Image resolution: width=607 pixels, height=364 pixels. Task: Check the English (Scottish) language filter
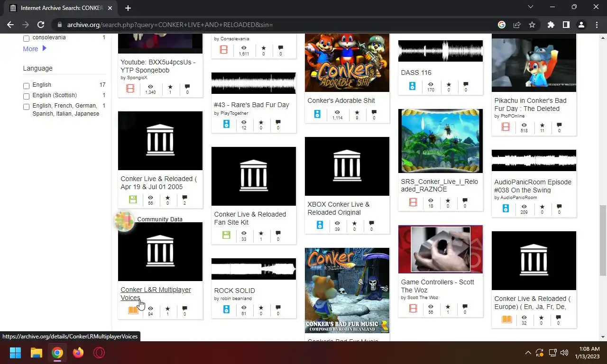coord(26,96)
